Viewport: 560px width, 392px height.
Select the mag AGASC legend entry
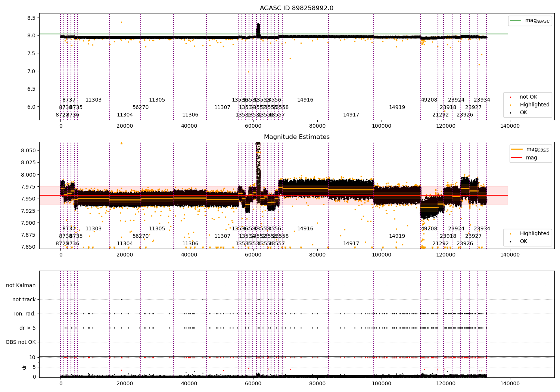point(530,21)
